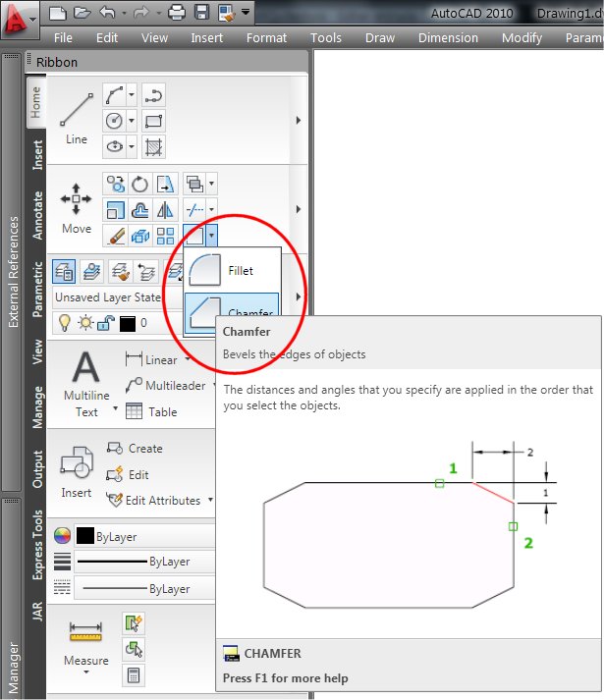Select the Rectangle tool
The image size is (604, 700).
153,121
